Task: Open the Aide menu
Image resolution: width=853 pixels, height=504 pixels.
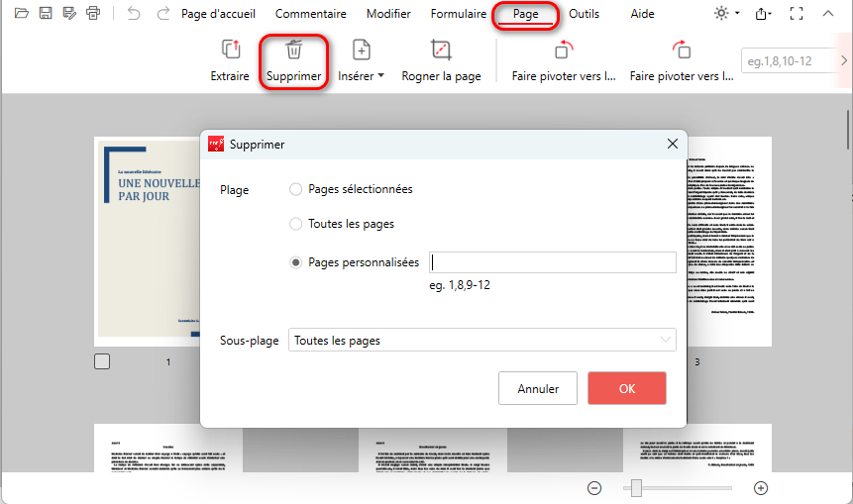Action: pos(642,14)
